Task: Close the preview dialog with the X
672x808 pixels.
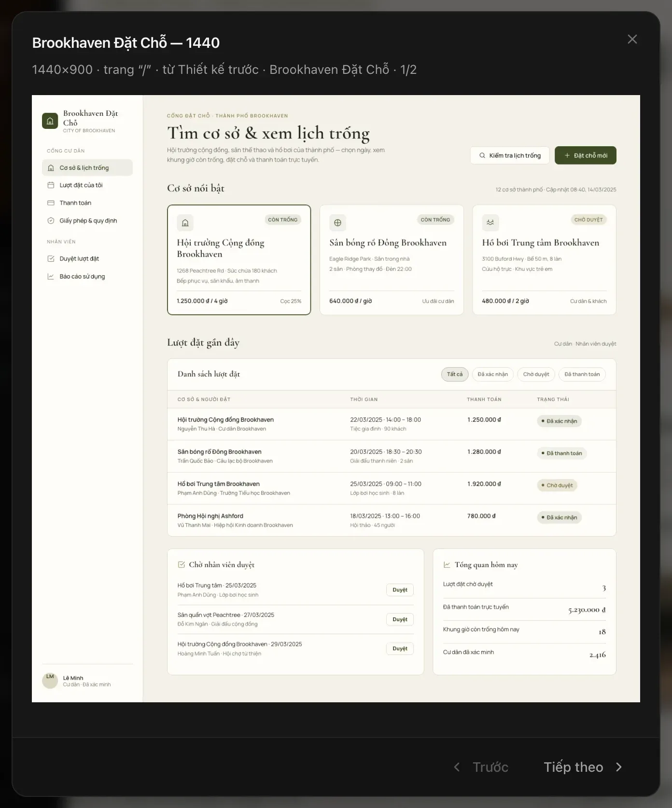Action: (x=632, y=40)
